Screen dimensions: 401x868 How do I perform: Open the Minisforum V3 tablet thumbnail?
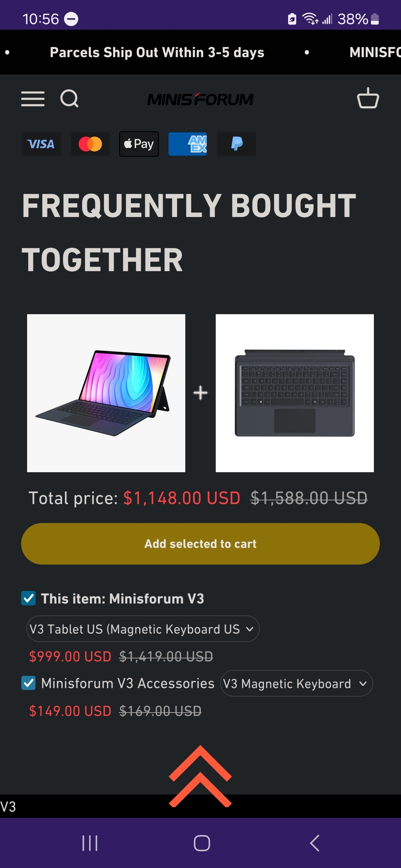click(x=106, y=393)
